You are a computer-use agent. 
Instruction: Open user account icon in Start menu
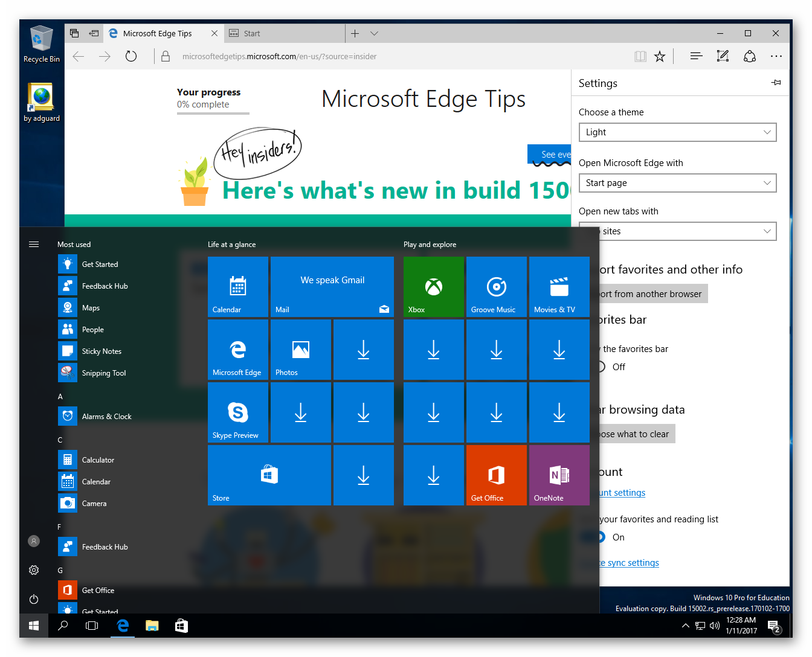[34, 541]
